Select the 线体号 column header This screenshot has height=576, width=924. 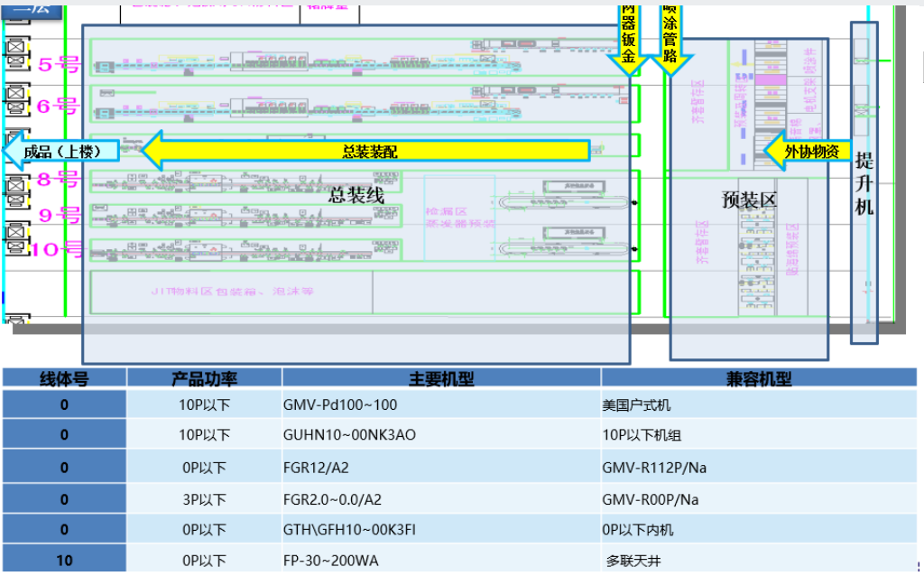pos(64,379)
